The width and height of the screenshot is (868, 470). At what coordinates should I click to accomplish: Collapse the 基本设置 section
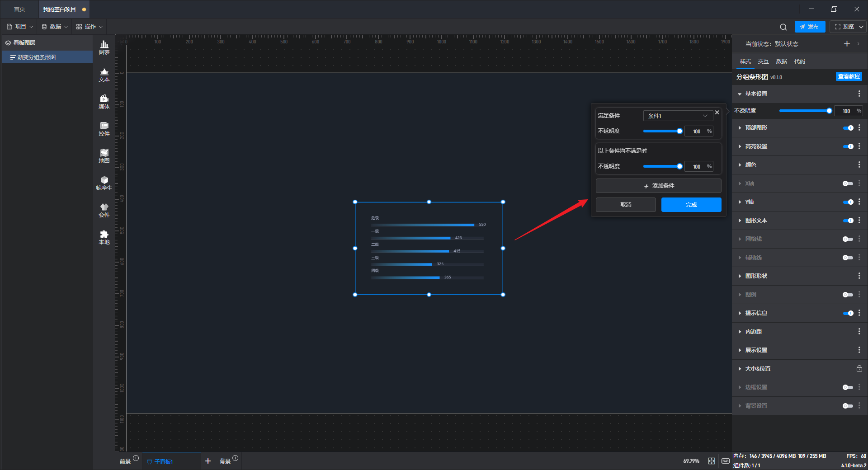click(740, 94)
